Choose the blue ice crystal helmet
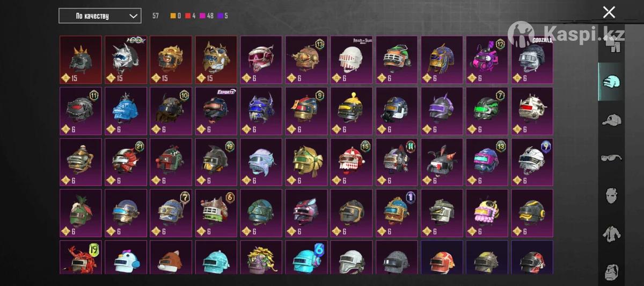The width and height of the screenshot is (644, 286). coord(126,111)
